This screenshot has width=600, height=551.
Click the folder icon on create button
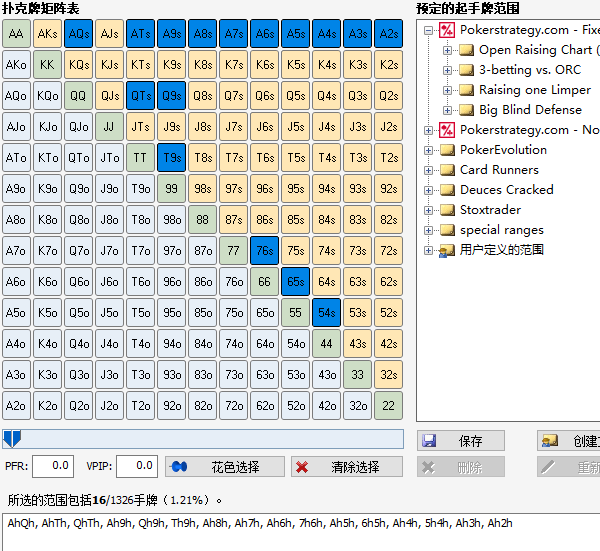pos(550,441)
